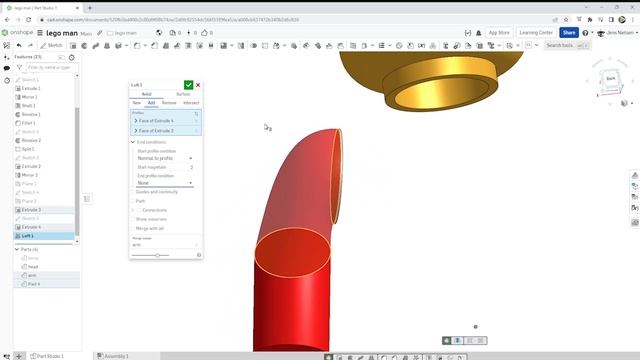Select the Add operation tab

click(151, 103)
